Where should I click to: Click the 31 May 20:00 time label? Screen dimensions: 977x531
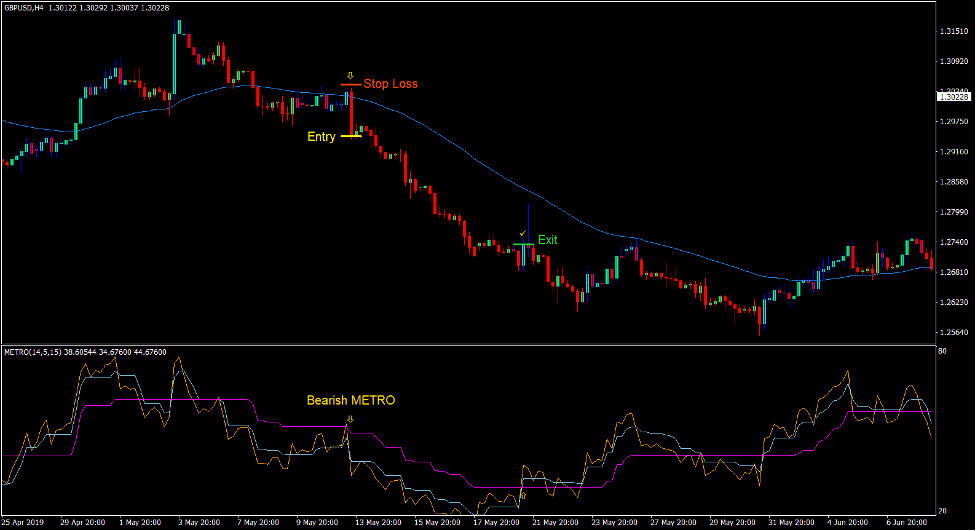[792, 522]
